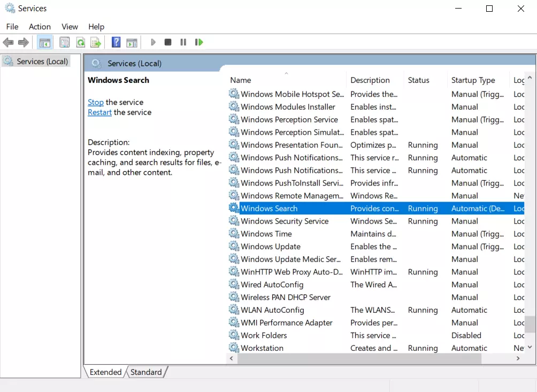Click the gear icon beside Windows Modules Installer
Screen dimensions: 537x392
pos(234,106)
